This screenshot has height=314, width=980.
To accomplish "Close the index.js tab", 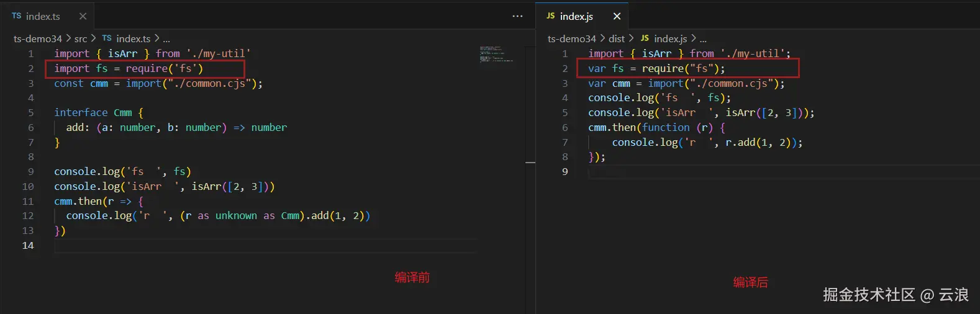I will (617, 16).
